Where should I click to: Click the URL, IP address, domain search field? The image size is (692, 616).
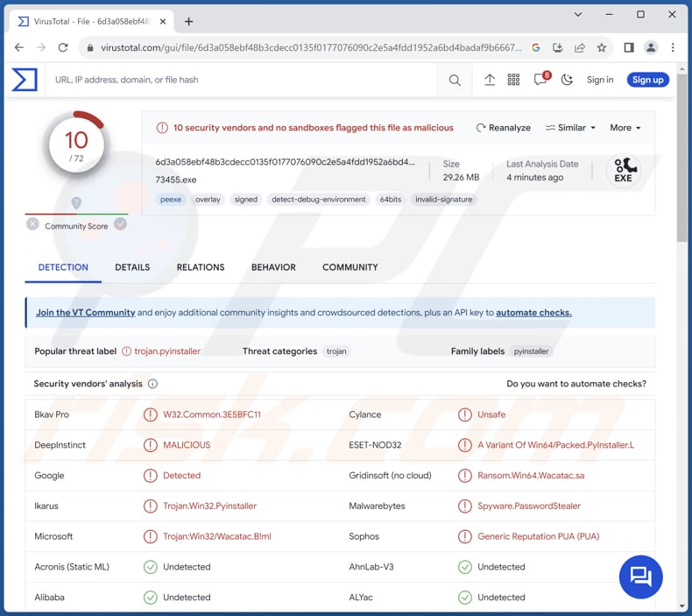coord(243,80)
